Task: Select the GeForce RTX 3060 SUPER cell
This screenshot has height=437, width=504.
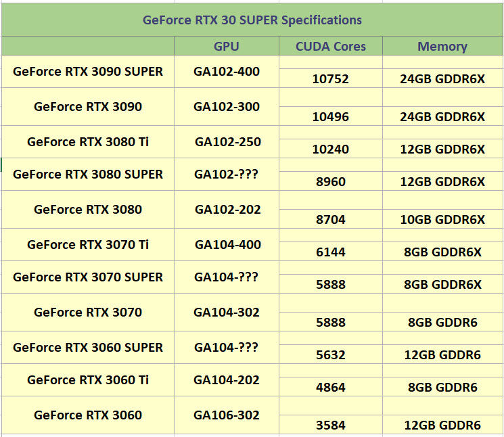Action: click(88, 347)
